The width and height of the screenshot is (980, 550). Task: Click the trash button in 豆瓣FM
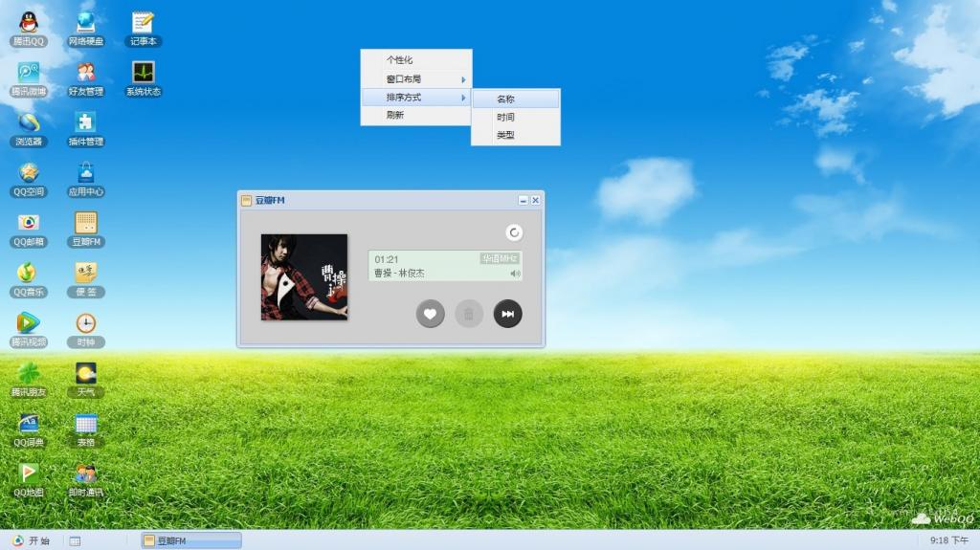(469, 314)
